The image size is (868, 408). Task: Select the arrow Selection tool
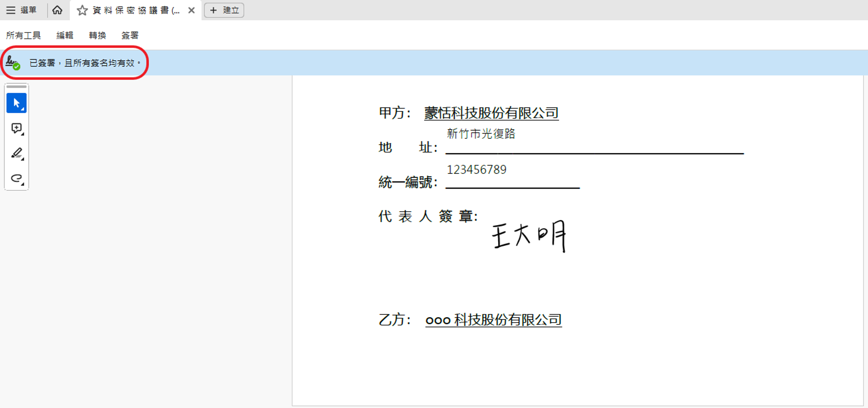point(16,103)
